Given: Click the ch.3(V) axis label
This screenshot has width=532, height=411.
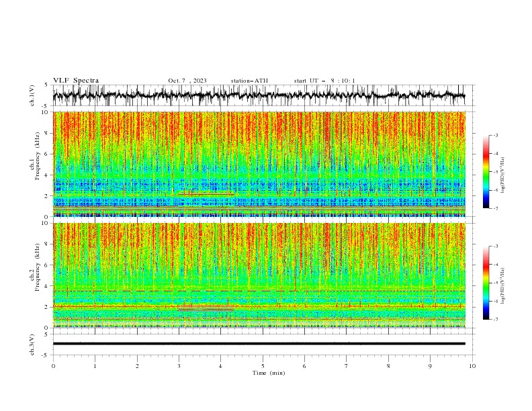Looking at the screenshot, I should [32, 345].
